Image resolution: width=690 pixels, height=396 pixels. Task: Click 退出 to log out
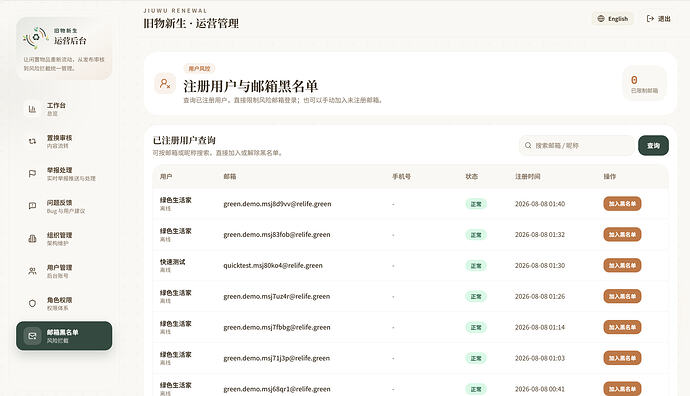[x=658, y=18]
